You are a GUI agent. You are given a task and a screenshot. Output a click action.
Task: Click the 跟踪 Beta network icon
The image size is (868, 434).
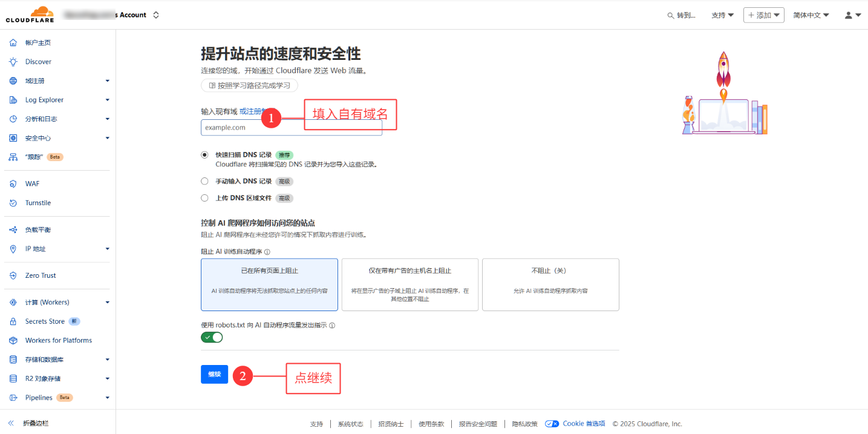tap(13, 157)
